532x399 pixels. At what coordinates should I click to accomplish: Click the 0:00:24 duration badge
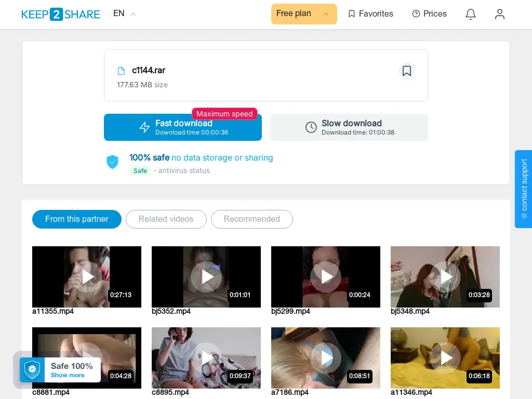point(360,295)
